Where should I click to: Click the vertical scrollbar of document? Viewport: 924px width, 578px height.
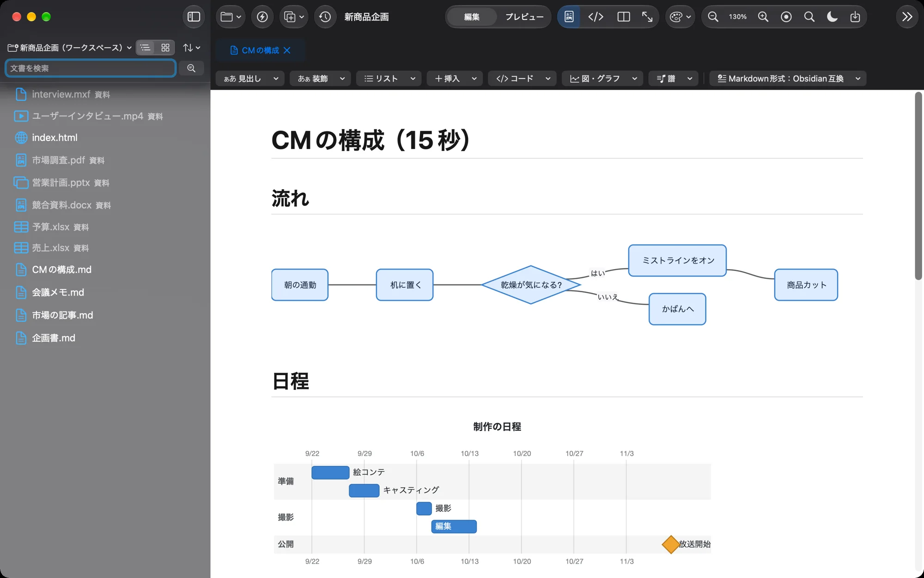point(918,186)
